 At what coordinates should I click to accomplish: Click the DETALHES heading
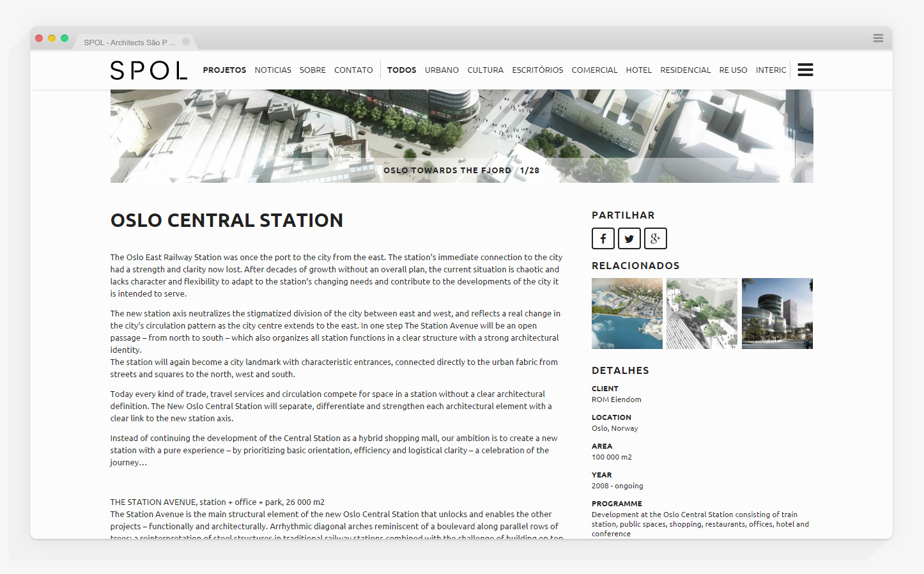(x=620, y=371)
